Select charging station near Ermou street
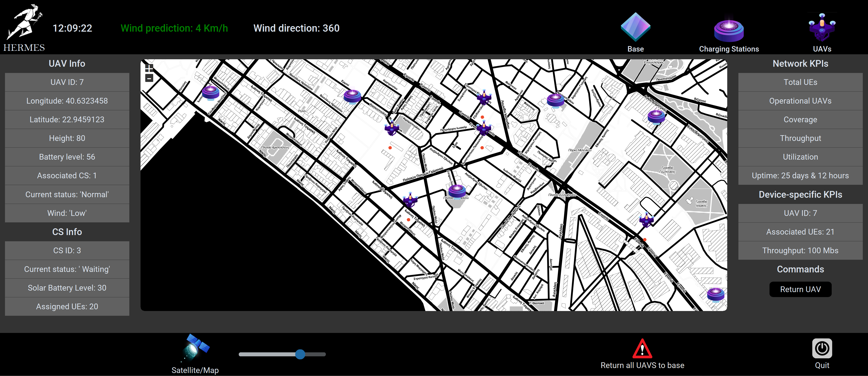 (x=352, y=96)
